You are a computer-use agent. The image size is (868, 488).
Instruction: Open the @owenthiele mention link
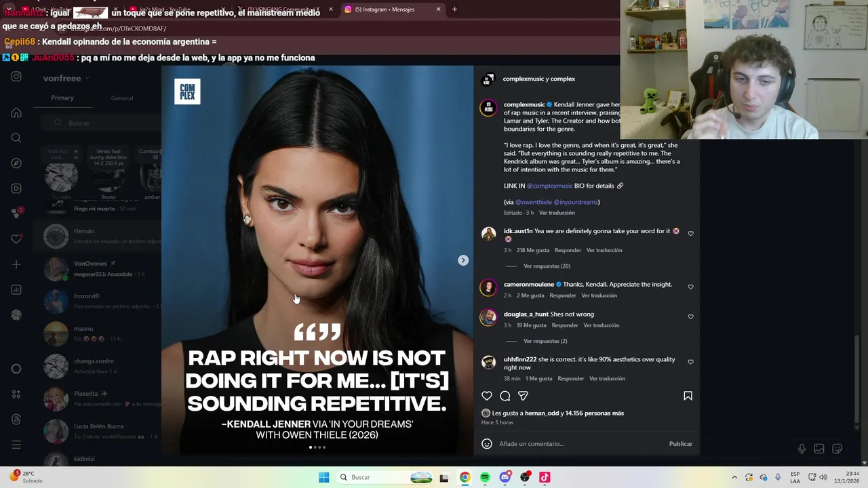coord(534,202)
